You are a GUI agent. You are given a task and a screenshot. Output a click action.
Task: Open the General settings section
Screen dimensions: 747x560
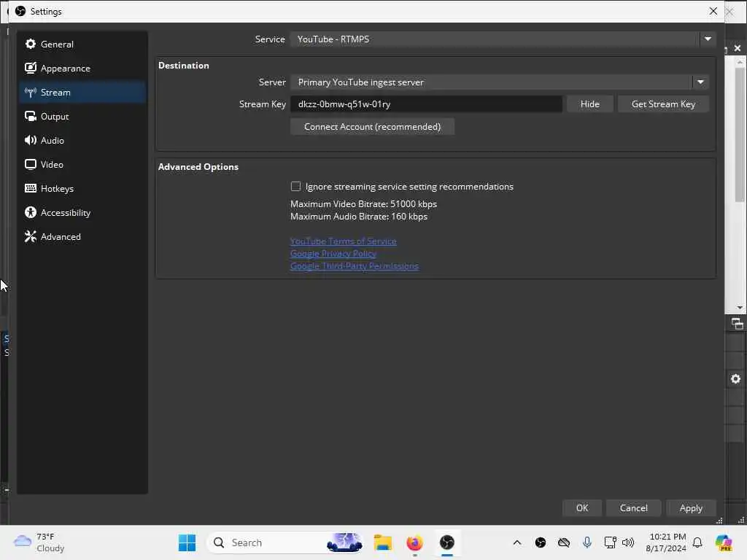82,44
